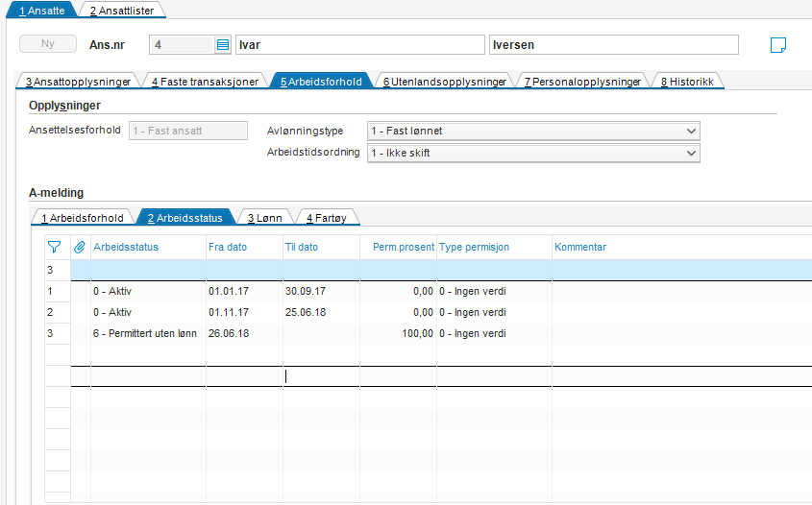Click the last name field Iversen

coord(614,45)
